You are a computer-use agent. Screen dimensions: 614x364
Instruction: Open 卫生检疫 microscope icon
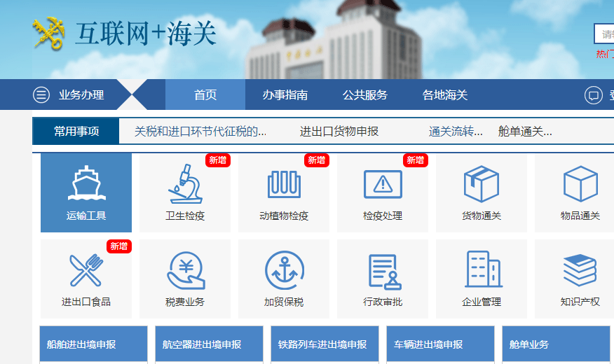pos(185,185)
